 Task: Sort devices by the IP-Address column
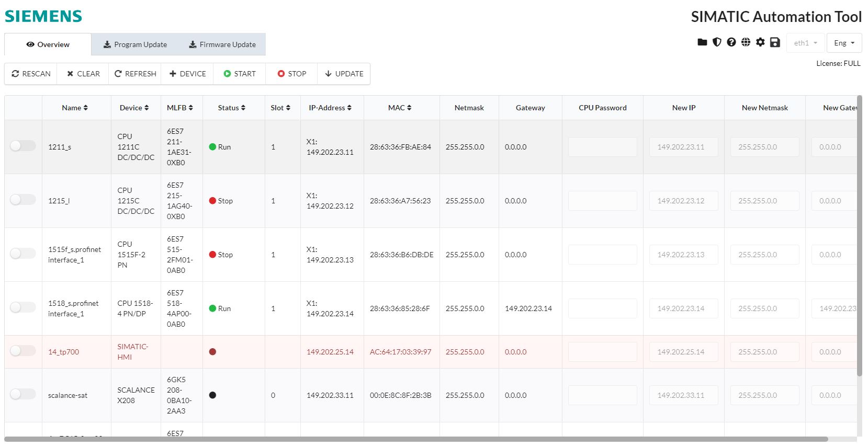[x=330, y=108]
